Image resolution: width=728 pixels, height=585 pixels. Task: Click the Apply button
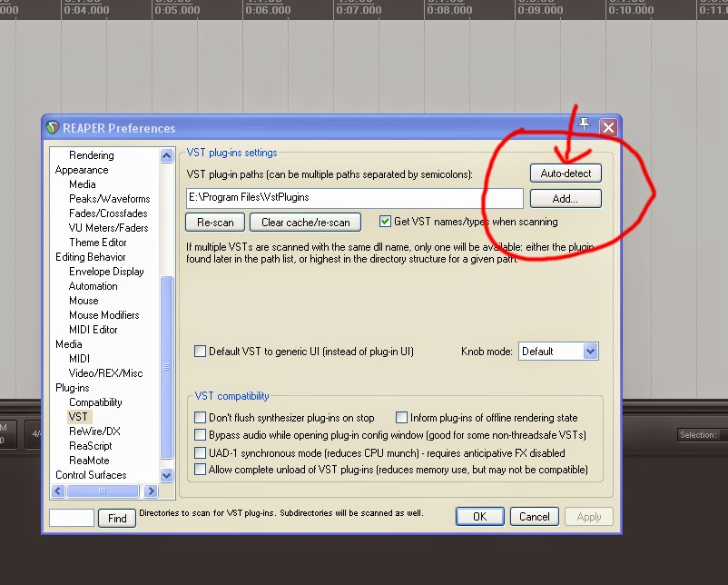click(589, 517)
